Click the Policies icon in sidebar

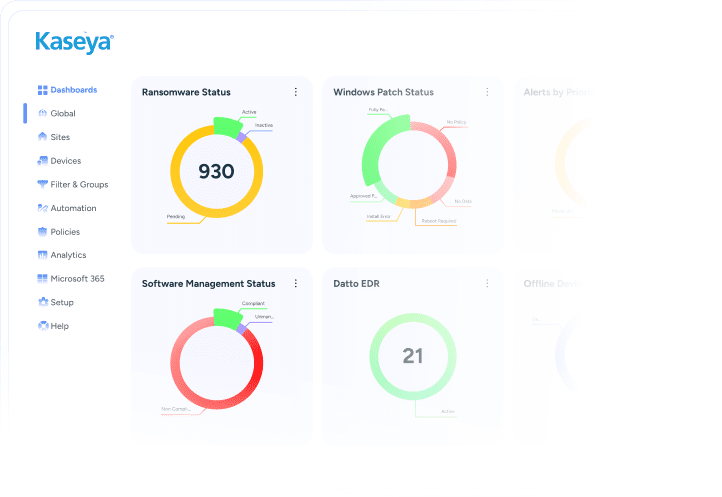(42, 232)
